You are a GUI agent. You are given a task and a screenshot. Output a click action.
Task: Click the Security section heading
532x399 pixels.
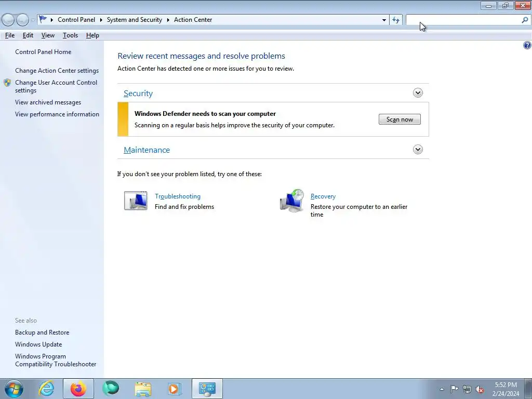[x=138, y=94]
